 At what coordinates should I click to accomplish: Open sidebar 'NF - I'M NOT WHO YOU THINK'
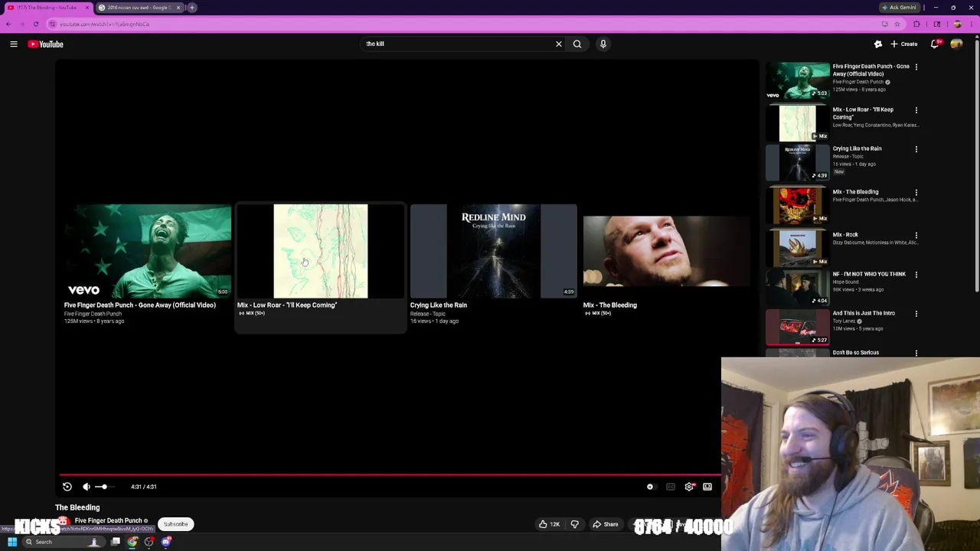[x=869, y=274]
